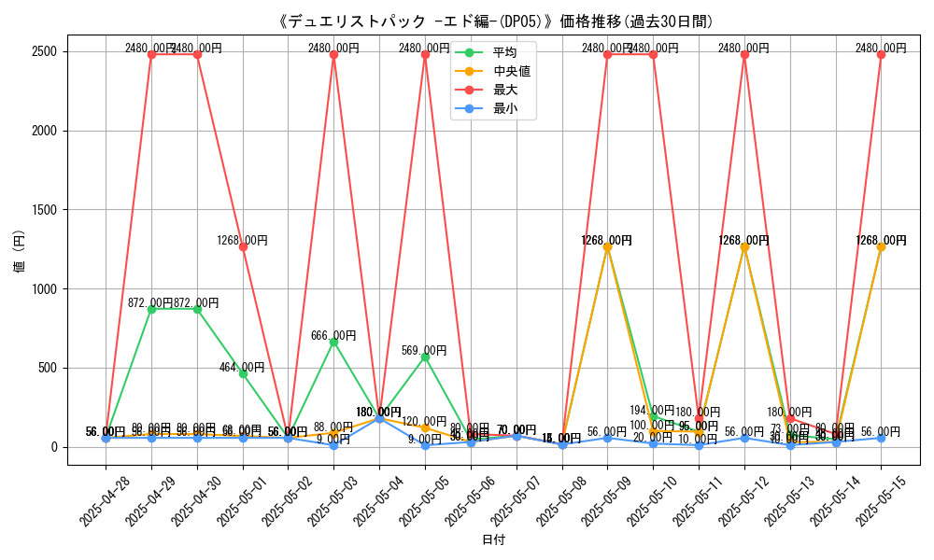Click the 0 y-axis tick label
Screen dimensions: 934x560
click(x=55, y=447)
